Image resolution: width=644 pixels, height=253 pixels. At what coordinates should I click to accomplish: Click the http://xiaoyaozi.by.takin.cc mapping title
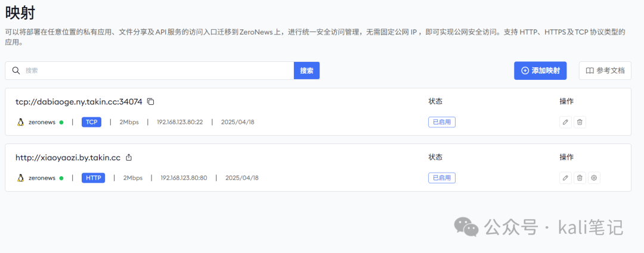pos(68,158)
